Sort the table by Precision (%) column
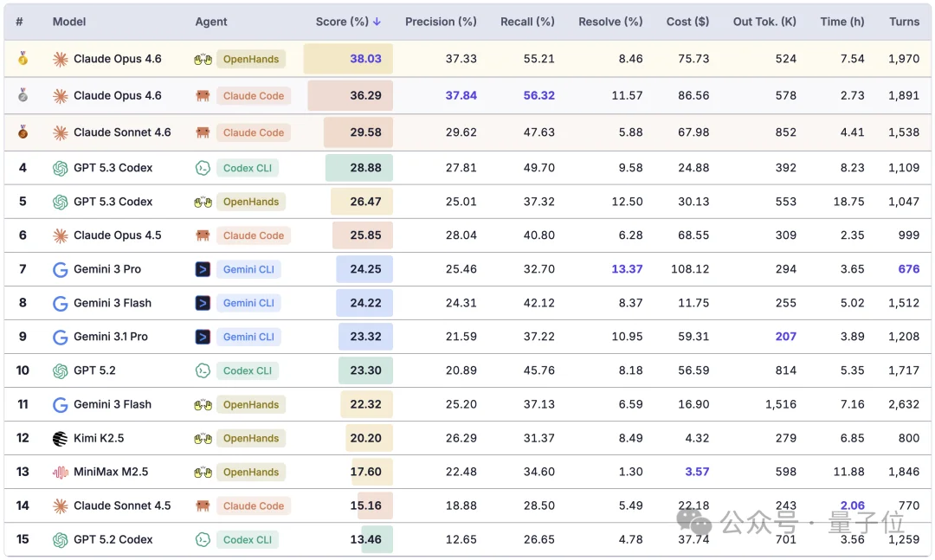This screenshot has width=935, height=560. tap(441, 22)
